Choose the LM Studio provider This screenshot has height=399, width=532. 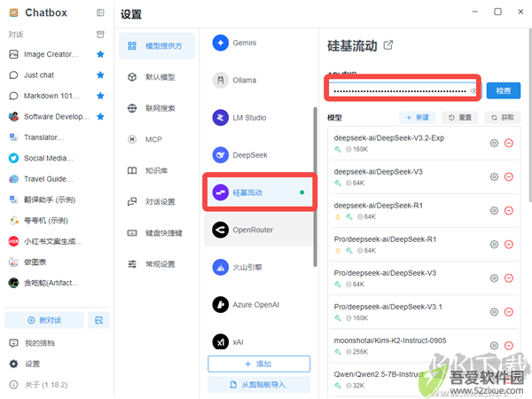258,118
